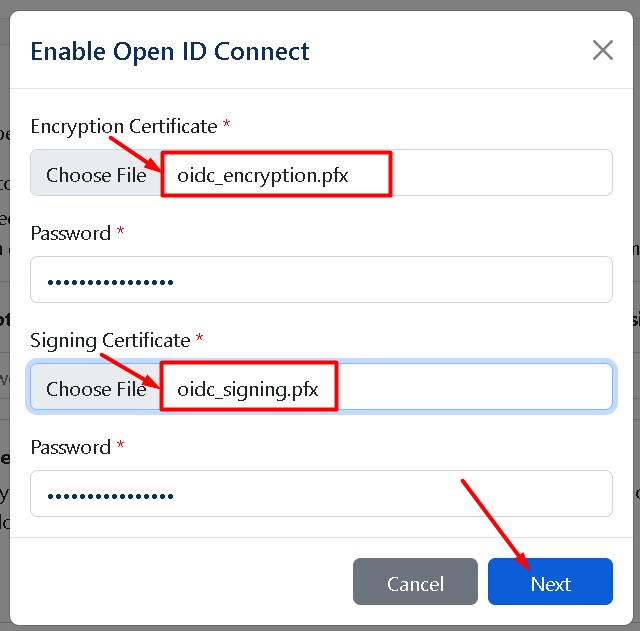The image size is (640, 631).
Task: Click the Signing Certificate label text
Action: [110, 340]
